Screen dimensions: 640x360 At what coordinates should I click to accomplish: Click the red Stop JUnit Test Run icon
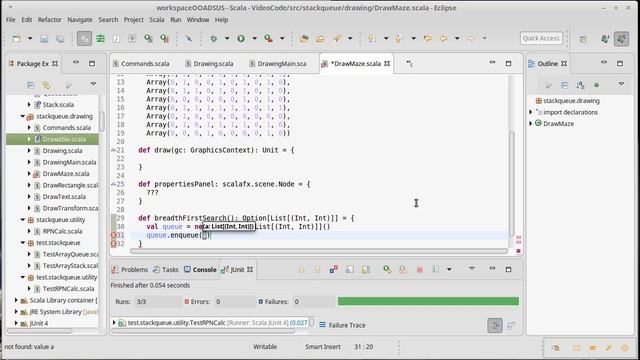click(419, 269)
